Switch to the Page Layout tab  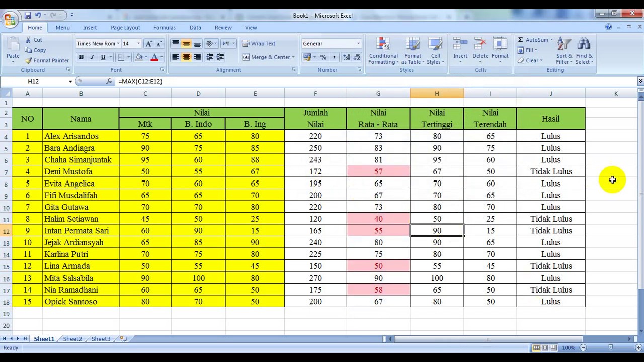pos(125,28)
